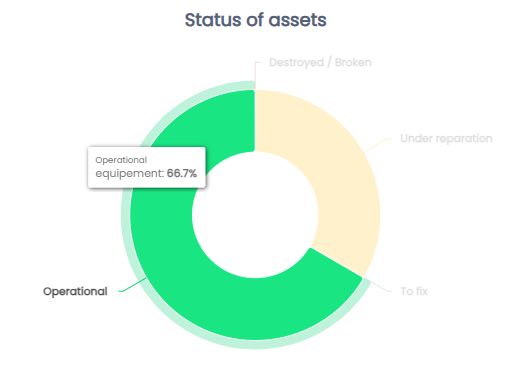Screen dimensions: 520x373
Task: Click the green Operational connector line
Action: pyautogui.click(x=132, y=285)
